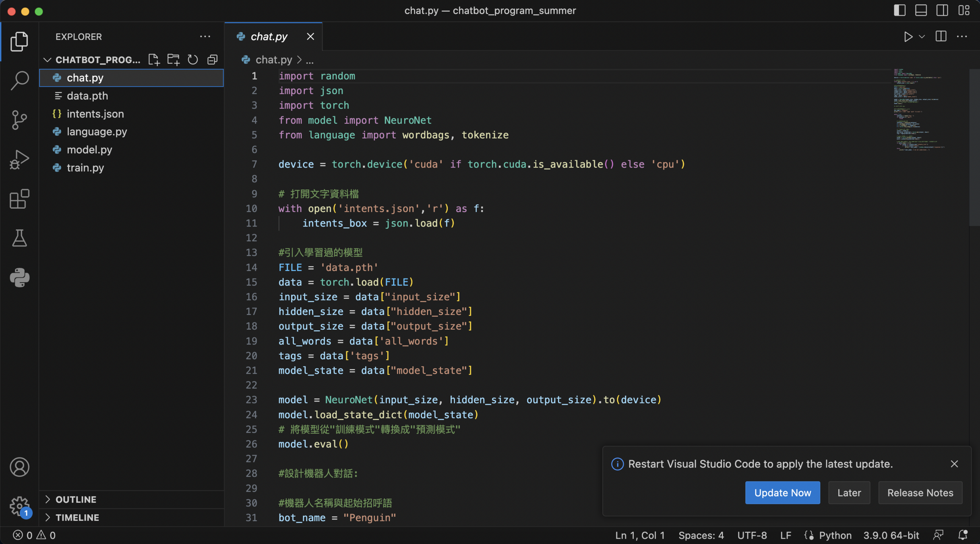Click the Release Notes button
This screenshot has height=544, width=980.
(920, 492)
